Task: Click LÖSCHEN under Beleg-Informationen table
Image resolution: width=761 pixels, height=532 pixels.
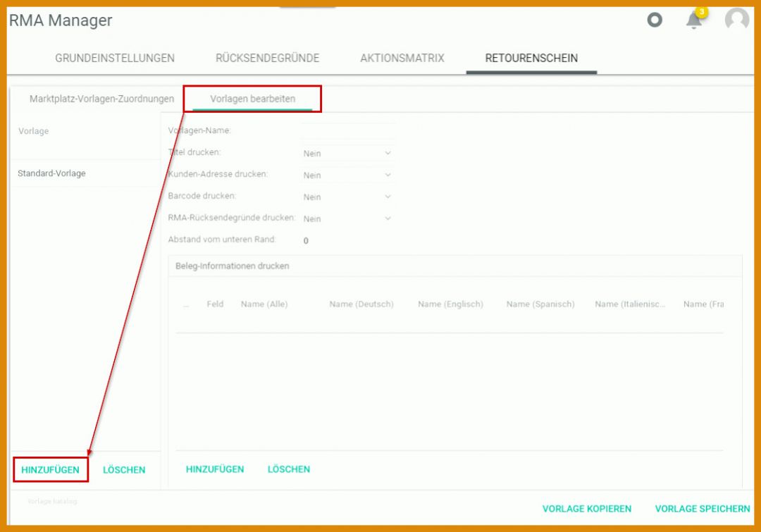Action: click(289, 469)
